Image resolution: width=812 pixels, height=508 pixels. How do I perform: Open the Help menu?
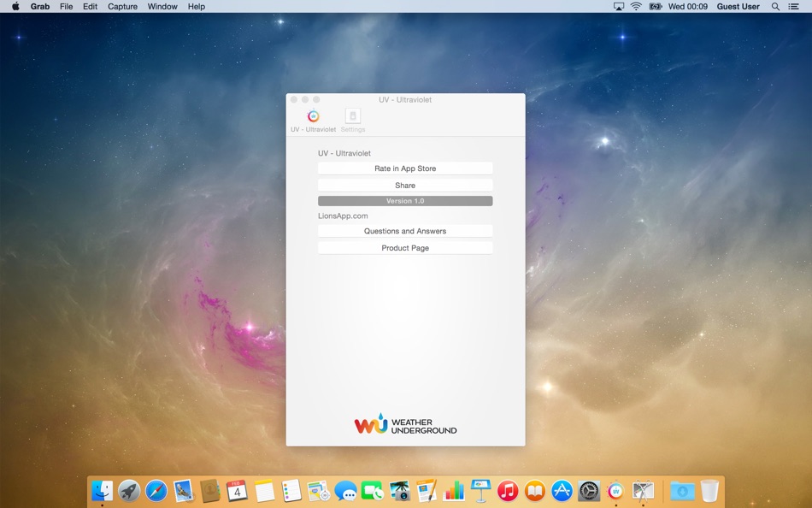click(196, 6)
